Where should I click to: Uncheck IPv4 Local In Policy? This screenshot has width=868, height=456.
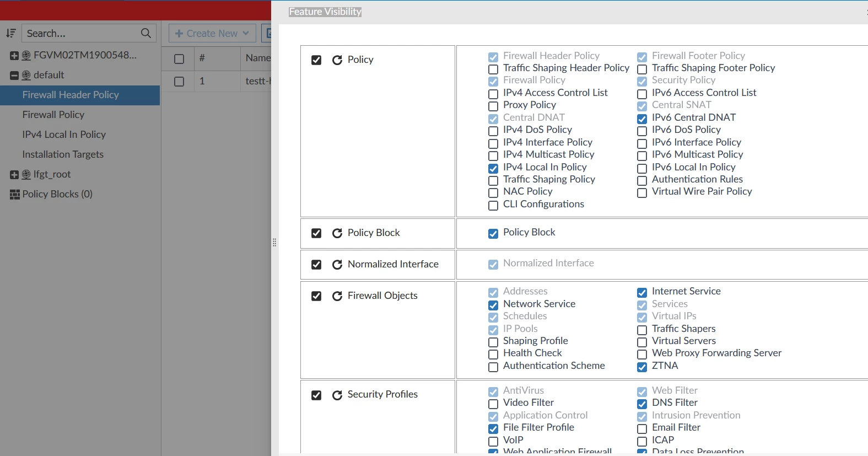pos(493,168)
